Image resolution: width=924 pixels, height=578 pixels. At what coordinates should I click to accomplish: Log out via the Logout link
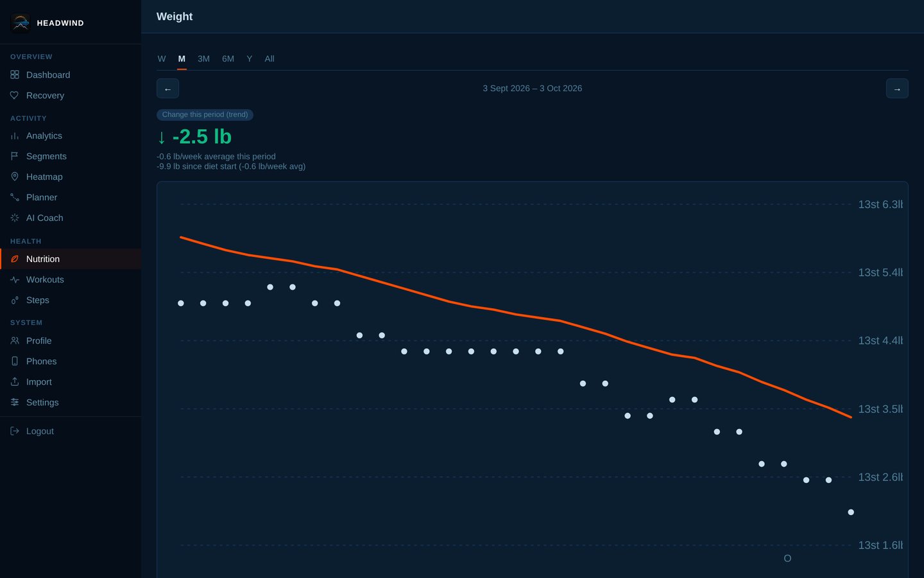[71, 432]
